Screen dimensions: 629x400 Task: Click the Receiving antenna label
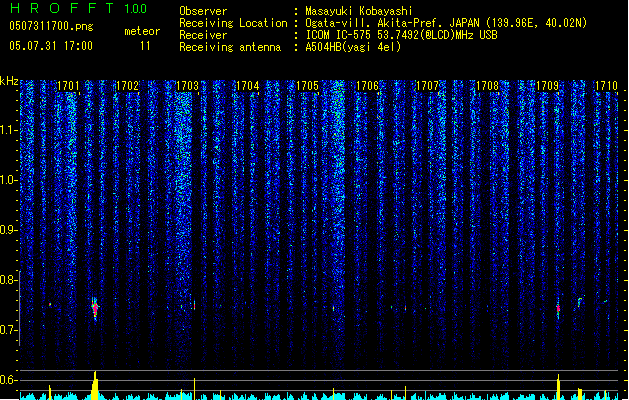click(x=230, y=47)
